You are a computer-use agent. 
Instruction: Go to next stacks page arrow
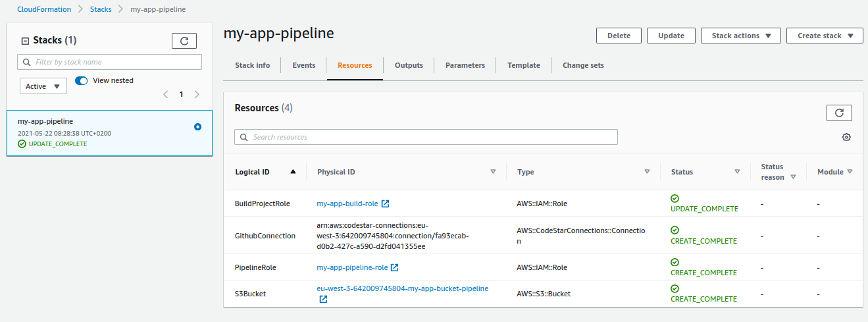197,94
